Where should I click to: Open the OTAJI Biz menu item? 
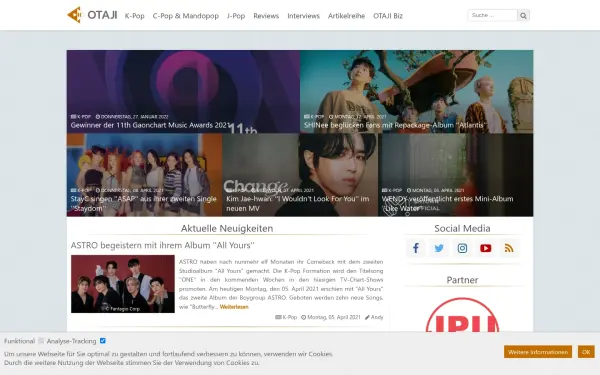coord(388,16)
